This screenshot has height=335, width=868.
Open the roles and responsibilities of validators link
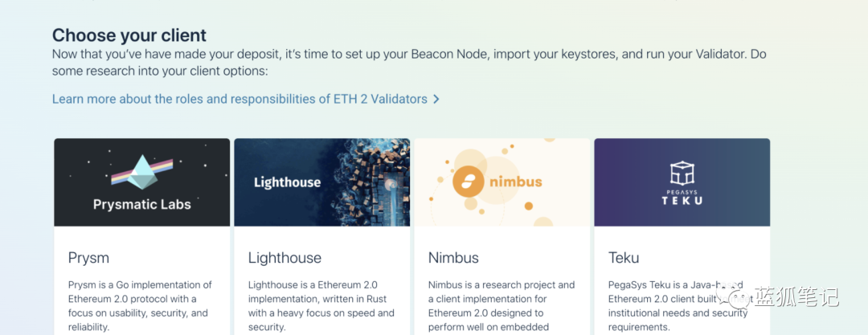pyautogui.click(x=240, y=99)
